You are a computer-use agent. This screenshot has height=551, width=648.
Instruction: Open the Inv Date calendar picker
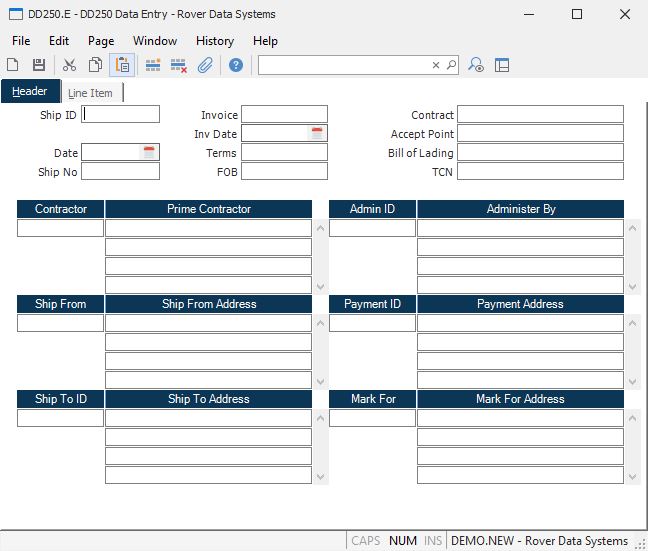tap(317, 134)
